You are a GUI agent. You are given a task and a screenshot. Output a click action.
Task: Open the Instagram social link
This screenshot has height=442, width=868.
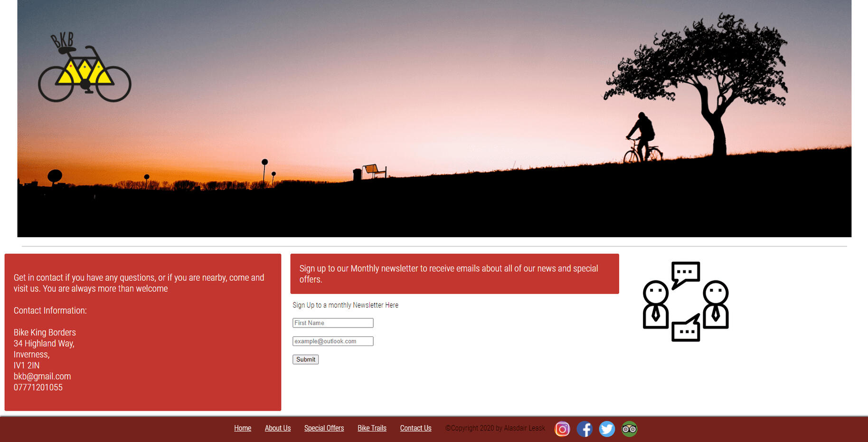[562, 429]
